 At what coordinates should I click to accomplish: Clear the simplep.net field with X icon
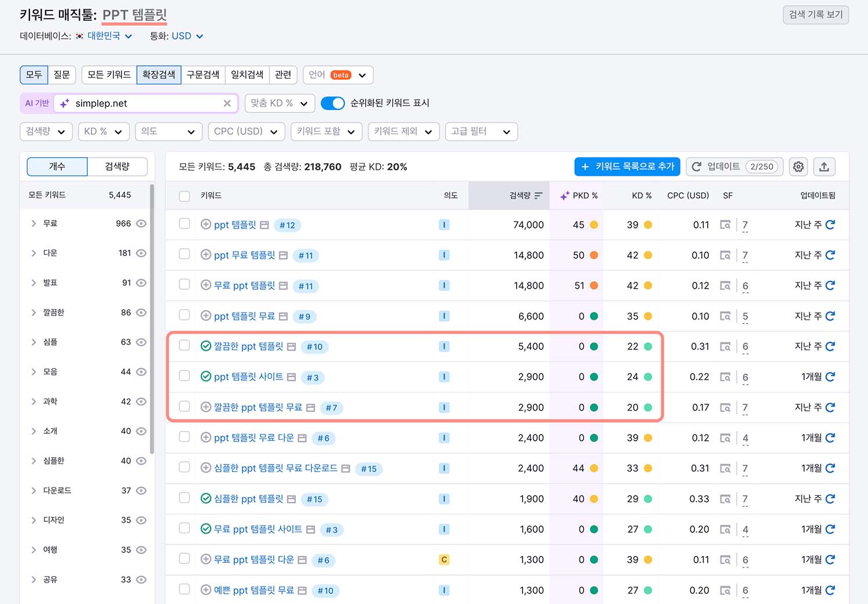(x=227, y=103)
